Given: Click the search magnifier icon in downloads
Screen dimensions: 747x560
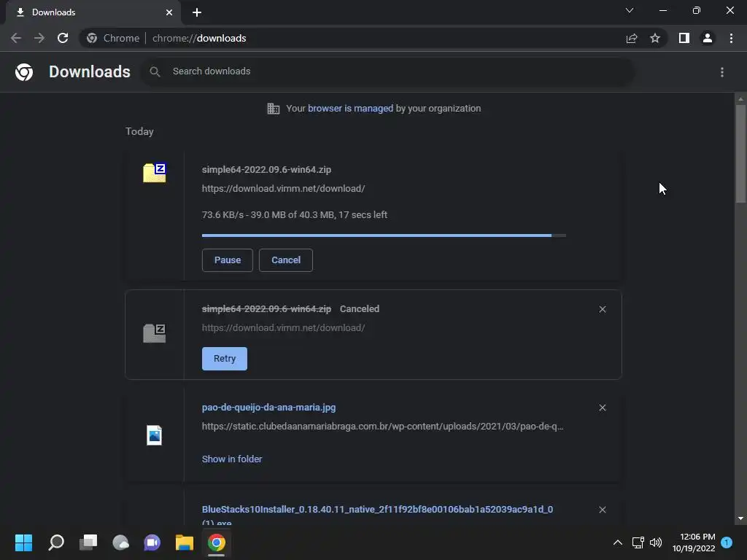Looking at the screenshot, I should click(x=155, y=72).
